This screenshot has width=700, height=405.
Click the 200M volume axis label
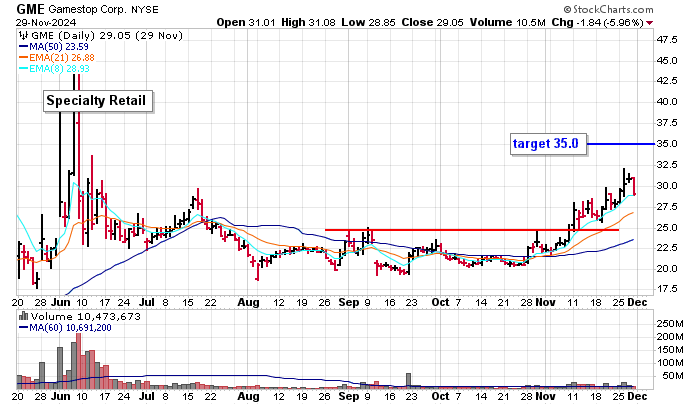pyautogui.click(x=669, y=337)
